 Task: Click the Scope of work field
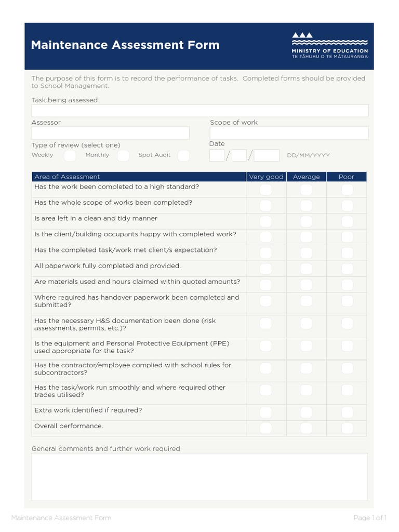coord(289,133)
